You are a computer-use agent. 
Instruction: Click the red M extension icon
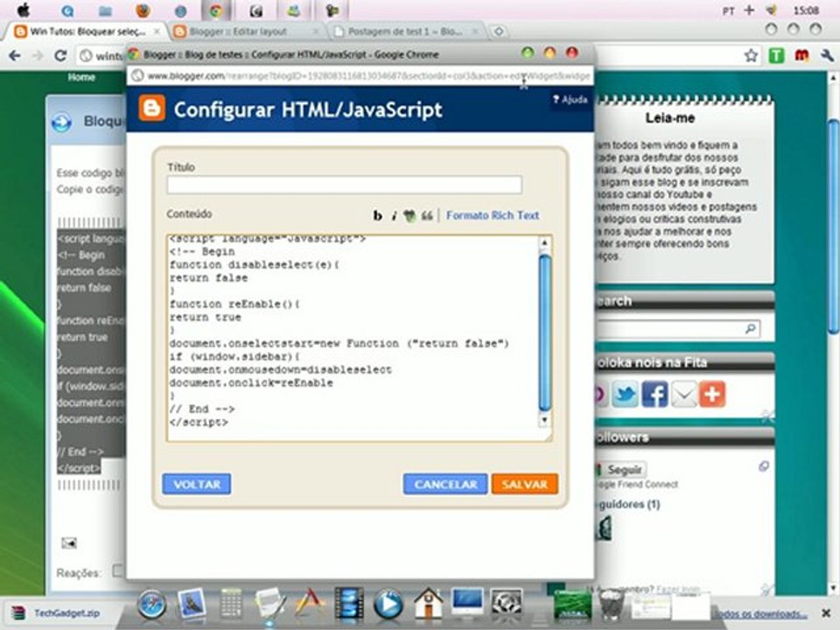[801, 55]
